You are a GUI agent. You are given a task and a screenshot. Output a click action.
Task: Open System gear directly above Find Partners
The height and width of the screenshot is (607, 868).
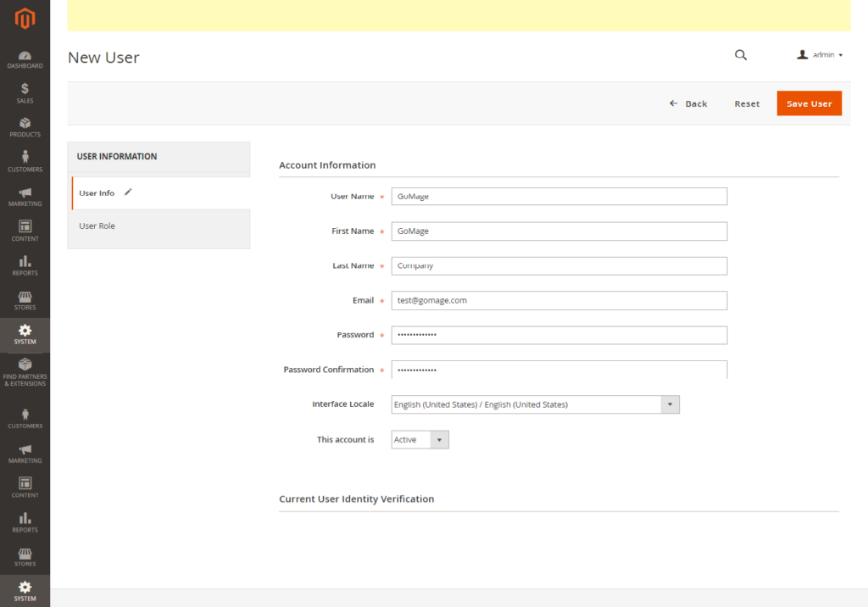(x=25, y=335)
